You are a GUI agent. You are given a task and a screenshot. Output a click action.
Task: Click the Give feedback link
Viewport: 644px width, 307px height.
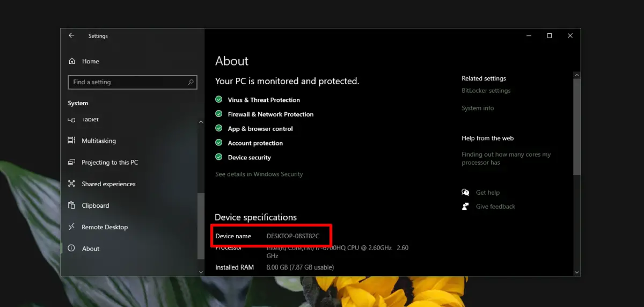click(x=495, y=207)
